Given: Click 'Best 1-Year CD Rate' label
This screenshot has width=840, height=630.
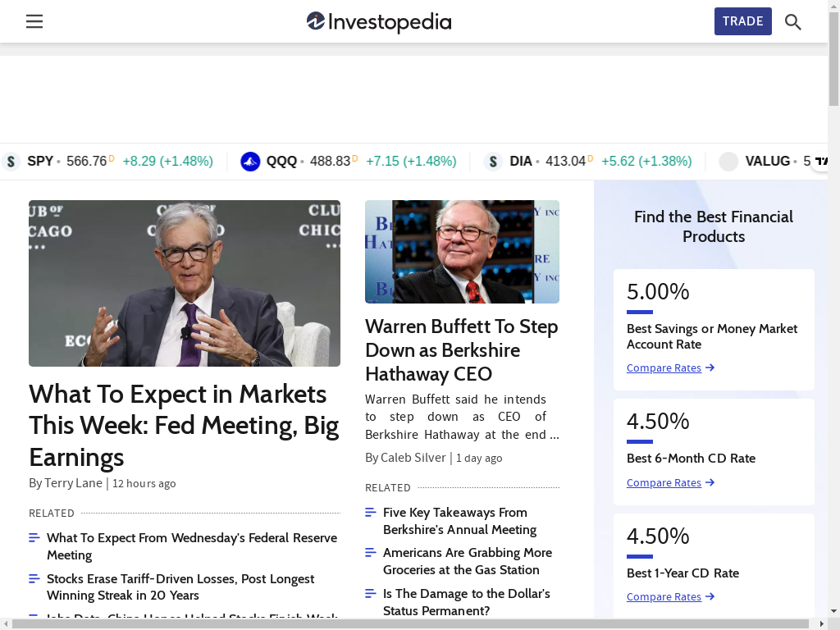Looking at the screenshot, I should click(x=683, y=573).
